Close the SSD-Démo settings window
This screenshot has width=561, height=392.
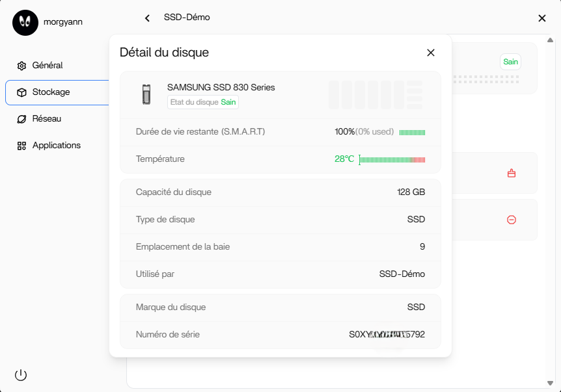(542, 18)
